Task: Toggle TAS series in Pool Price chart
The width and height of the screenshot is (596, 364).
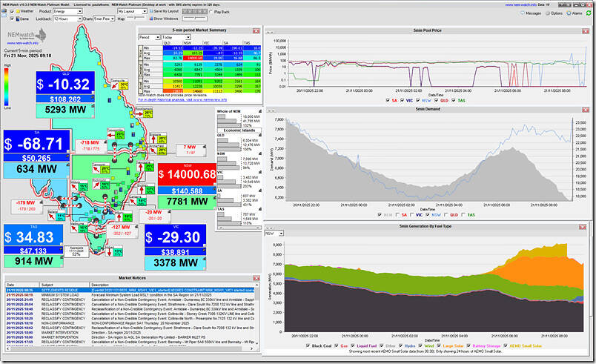Action: (453, 100)
